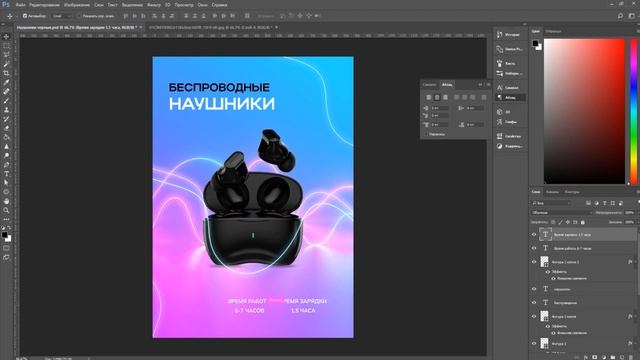Left-align text in Абзац panel
This screenshot has height=360, width=640.
(429, 97)
